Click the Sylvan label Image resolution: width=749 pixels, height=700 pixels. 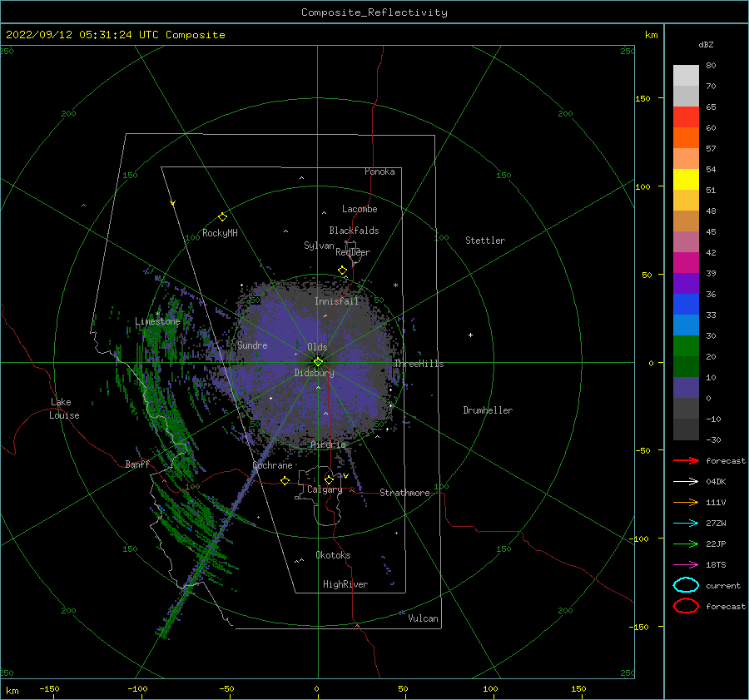coord(319,246)
